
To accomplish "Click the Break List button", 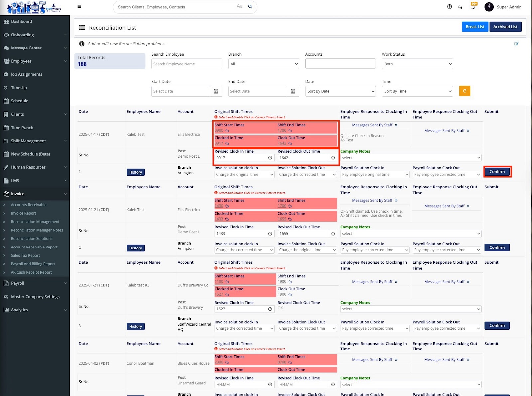I will pos(475,27).
